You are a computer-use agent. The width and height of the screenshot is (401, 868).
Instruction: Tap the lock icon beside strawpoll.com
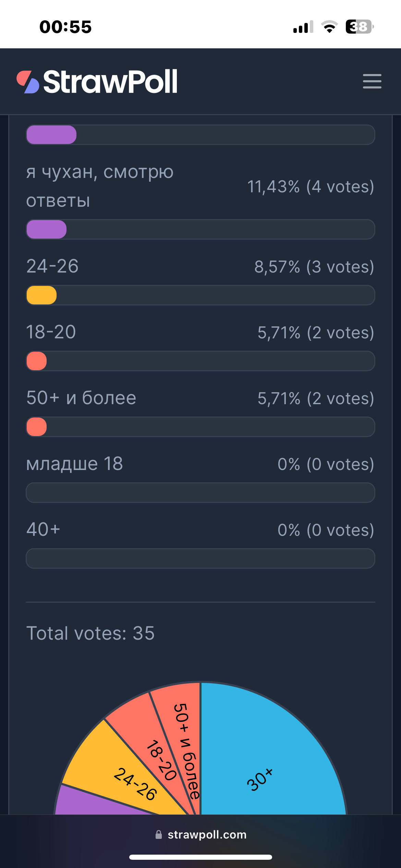[159, 834]
